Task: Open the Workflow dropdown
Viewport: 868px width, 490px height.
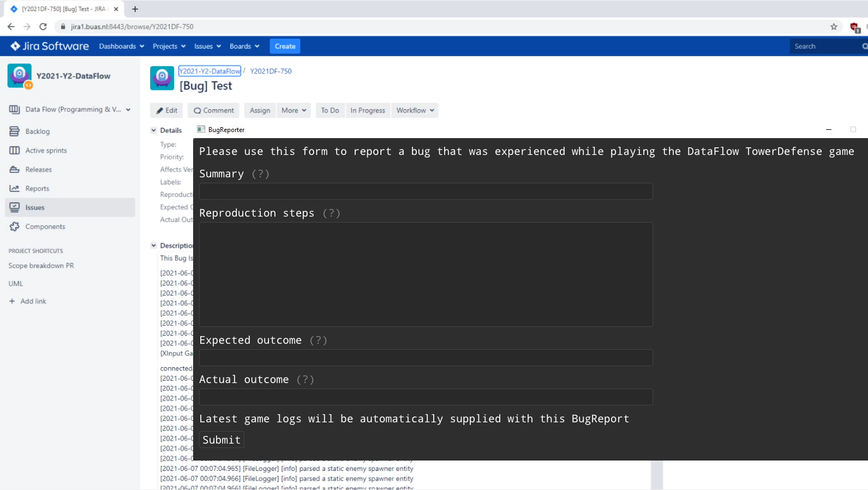Action: point(415,110)
